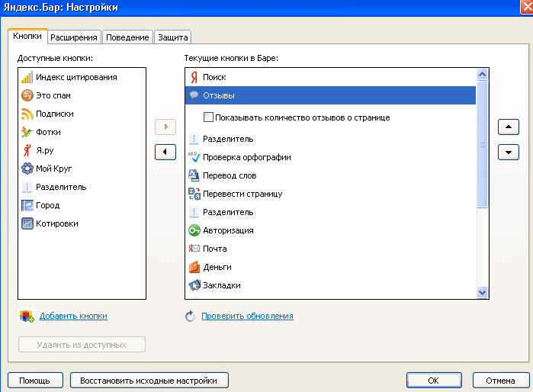Click the Проверить обновления link
This screenshot has width=533, height=392.
pos(247,316)
